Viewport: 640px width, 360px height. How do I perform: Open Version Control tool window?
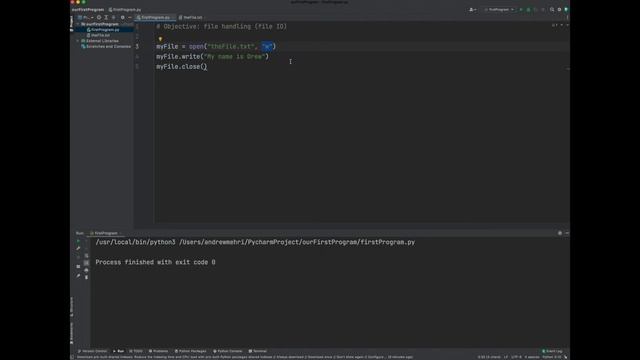(93, 351)
